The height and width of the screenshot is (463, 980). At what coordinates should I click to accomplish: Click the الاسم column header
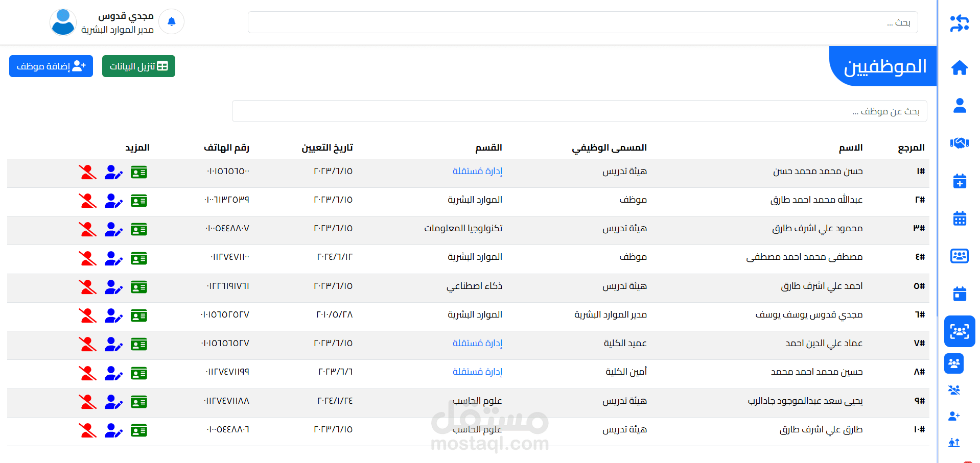(851, 148)
